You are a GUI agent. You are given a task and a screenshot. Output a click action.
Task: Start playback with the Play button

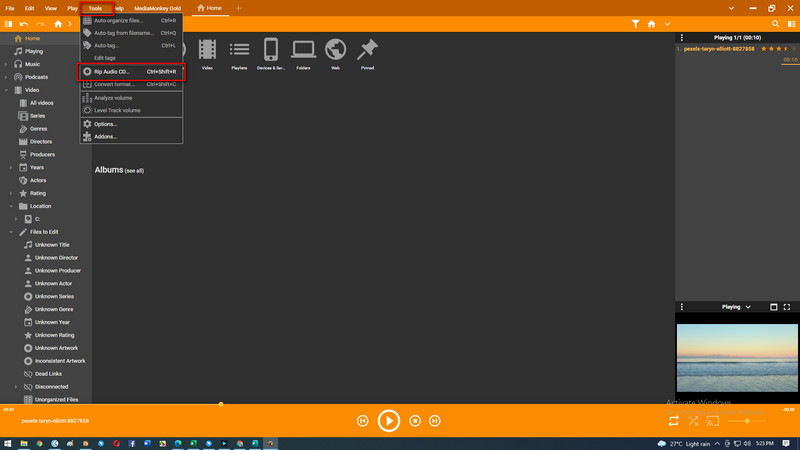(x=389, y=421)
